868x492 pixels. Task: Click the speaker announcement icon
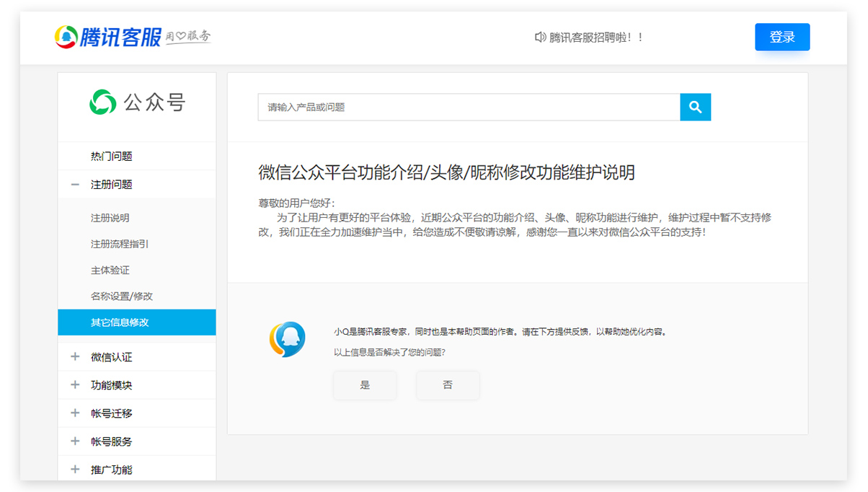click(540, 37)
